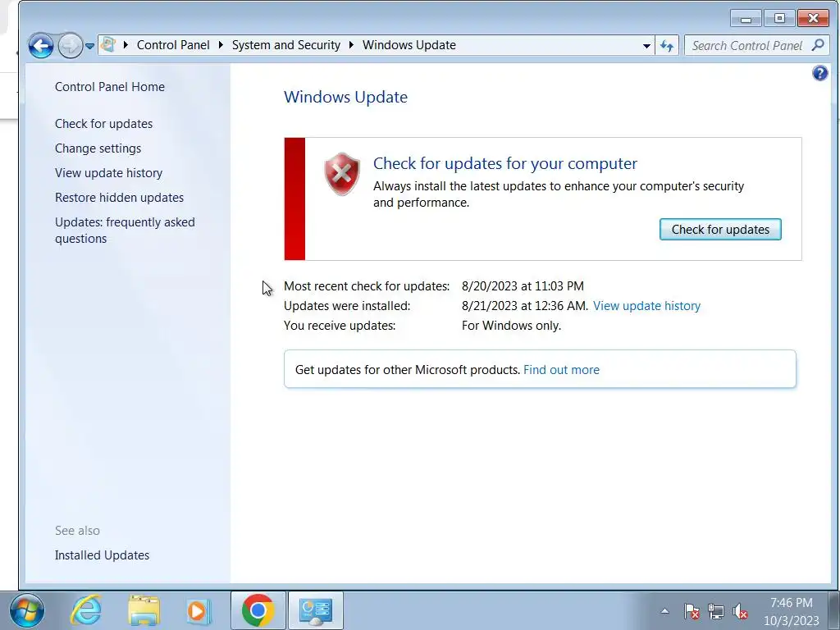Open the recent pages dropdown arrow
This screenshot has width=840, height=630.
coord(90,46)
